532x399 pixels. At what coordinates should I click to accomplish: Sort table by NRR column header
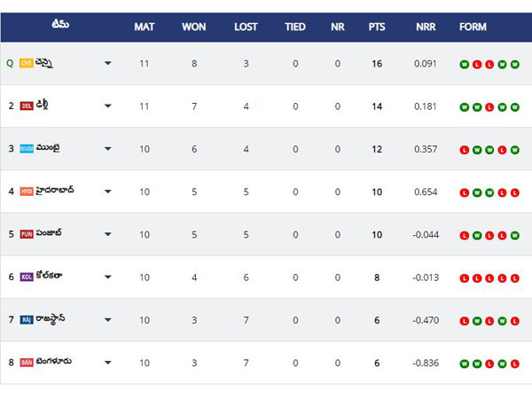(x=426, y=27)
